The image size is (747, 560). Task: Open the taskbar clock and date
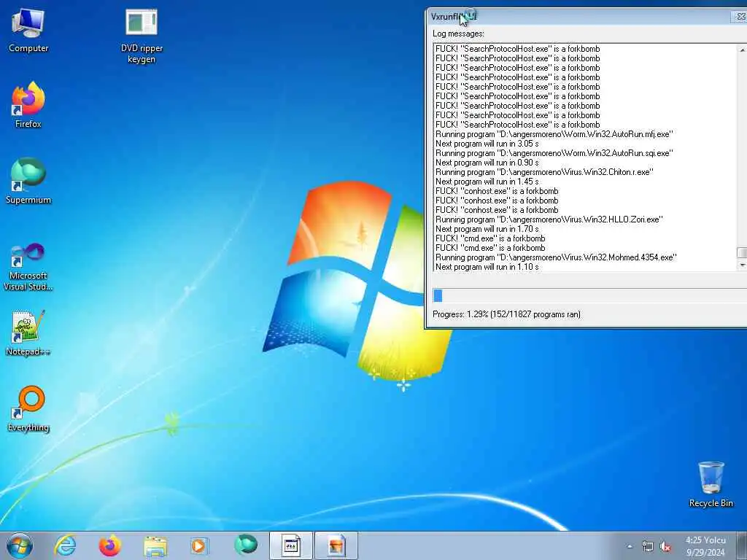(x=705, y=546)
